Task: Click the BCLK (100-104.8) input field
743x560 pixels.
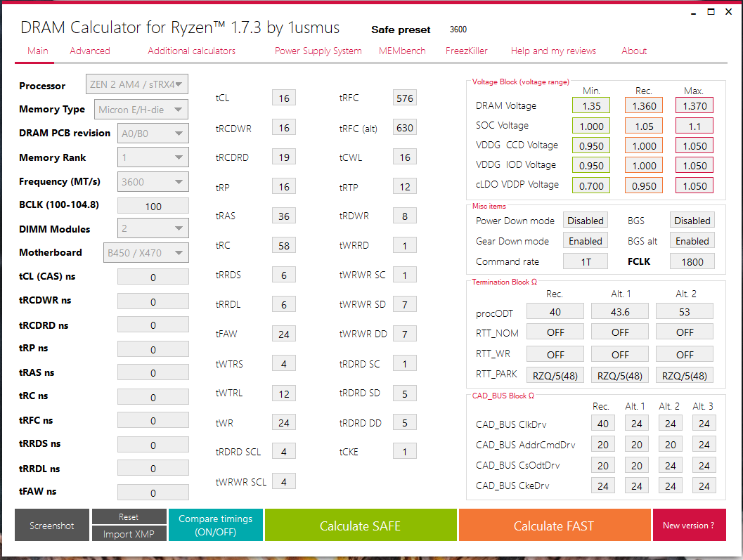Action: (153, 206)
